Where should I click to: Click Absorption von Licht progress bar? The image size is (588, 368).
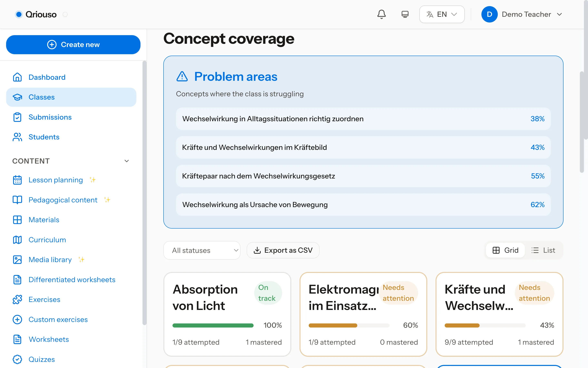click(x=213, y=325)
